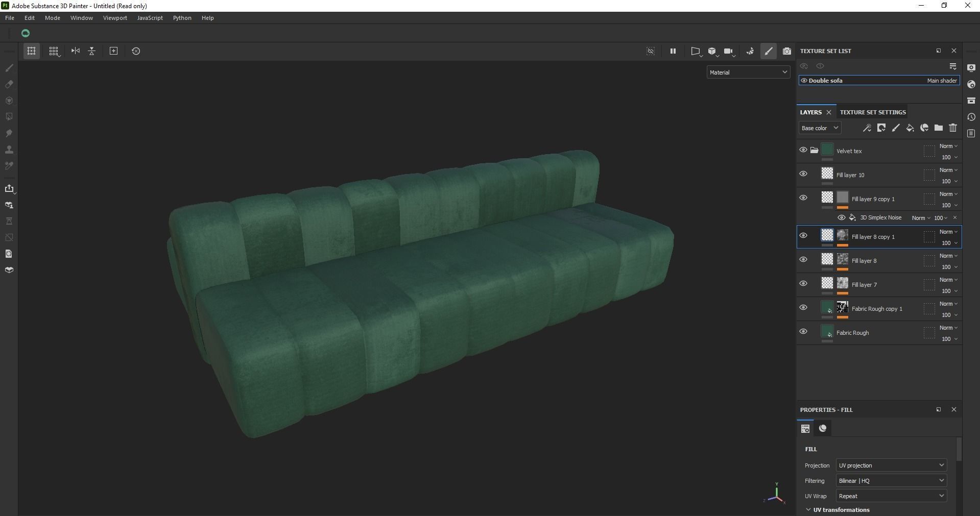
Task: Open the UV projection dropdown
Action: coord(891,465)
